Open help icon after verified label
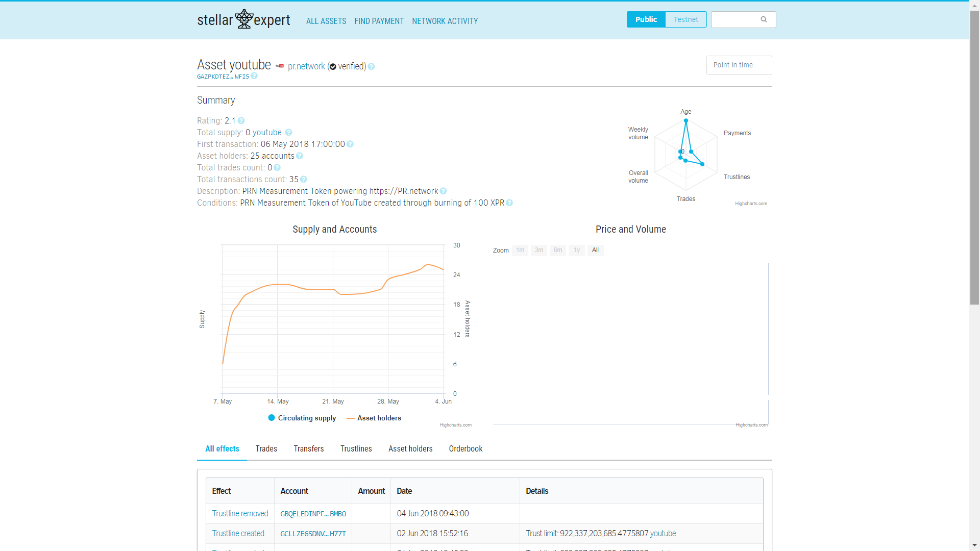 (372, 66)
